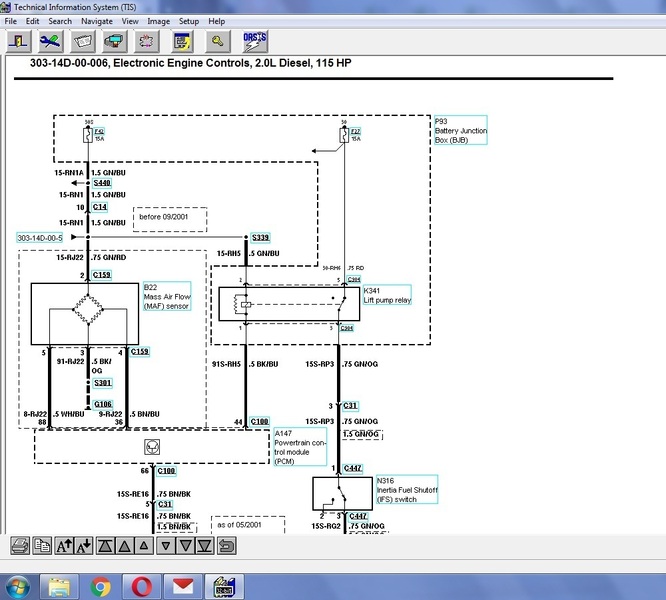The image size is (666, 600).
Task: Open the Image menu
Action: click(158, 21)
